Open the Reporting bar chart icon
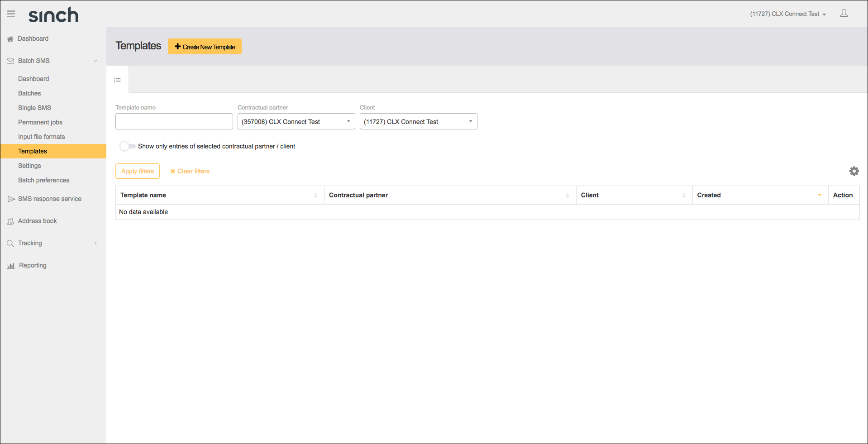The height and width of the screenshot is (444, 868). point(10,265)
